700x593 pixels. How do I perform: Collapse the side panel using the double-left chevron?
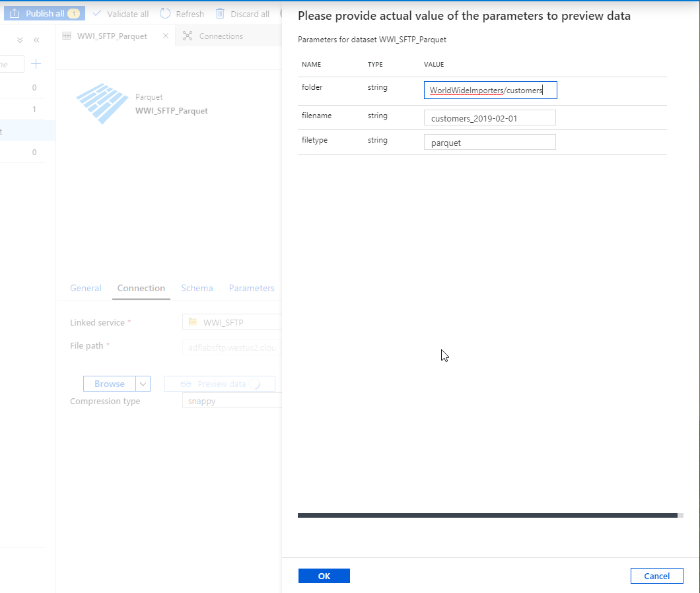click(36, 40)
